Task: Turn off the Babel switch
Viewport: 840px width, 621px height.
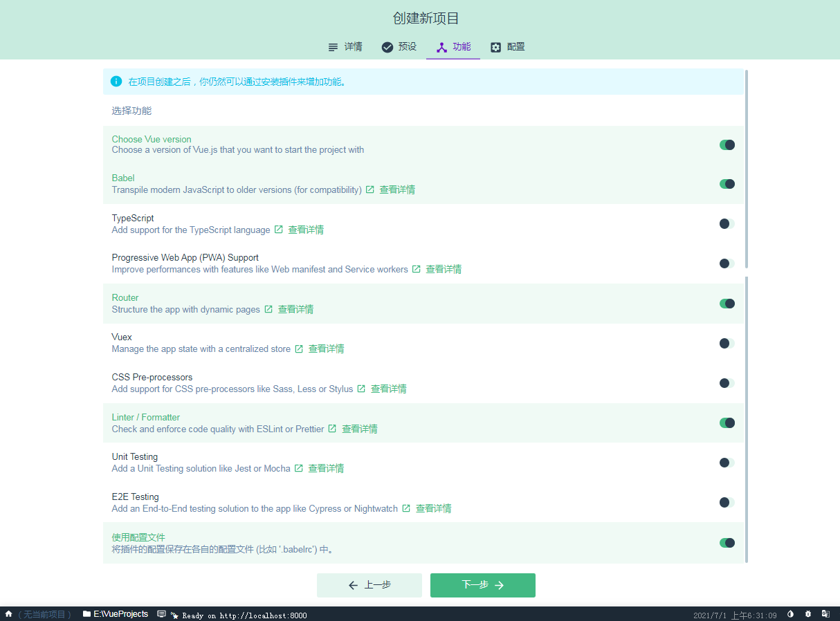Action: (x=727, y=184)
